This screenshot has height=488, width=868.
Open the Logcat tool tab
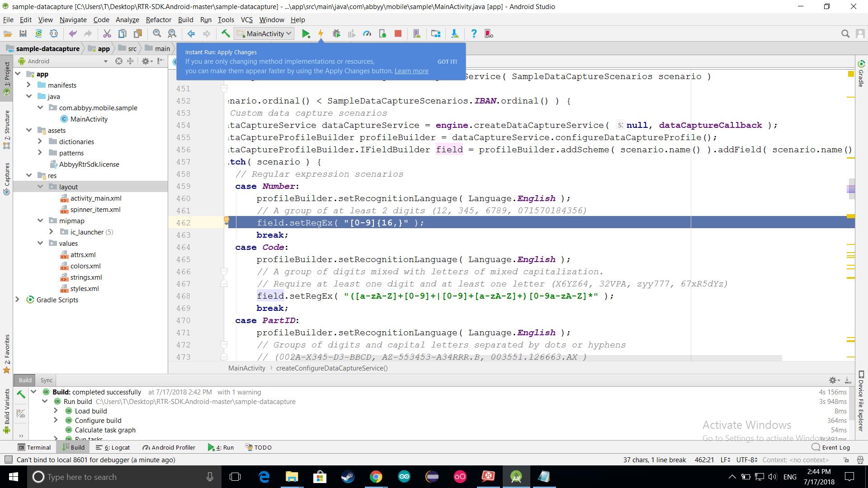click(x=113, y=447)
